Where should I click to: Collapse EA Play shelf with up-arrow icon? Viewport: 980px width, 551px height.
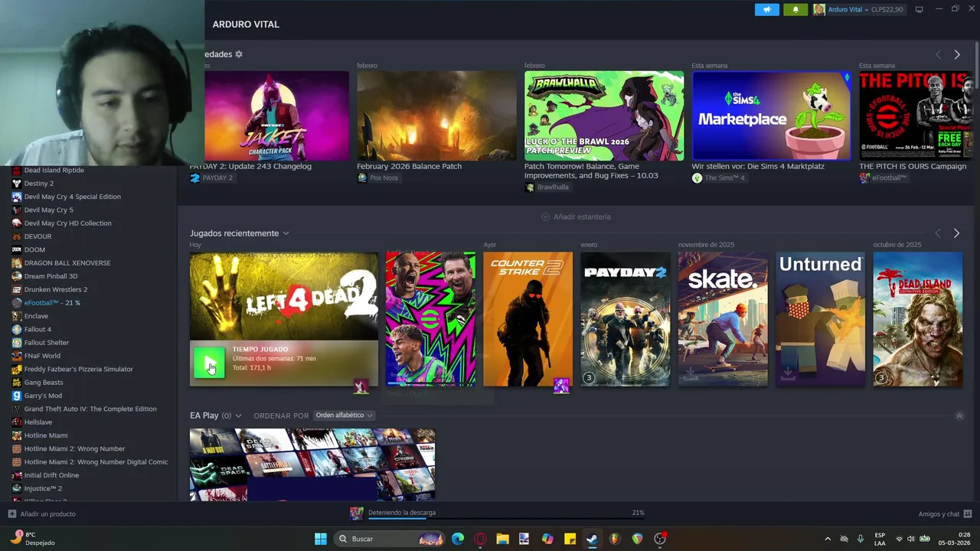(959, 416)
